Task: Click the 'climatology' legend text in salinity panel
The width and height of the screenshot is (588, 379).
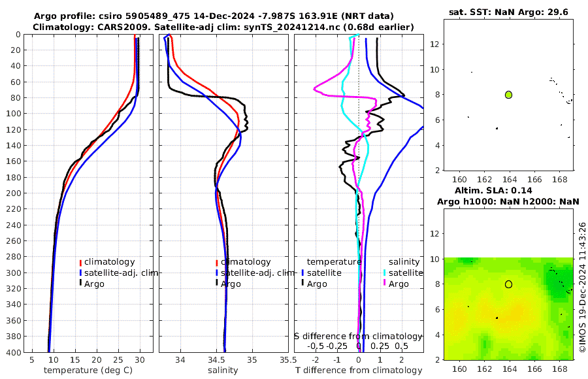Action: 246,262
